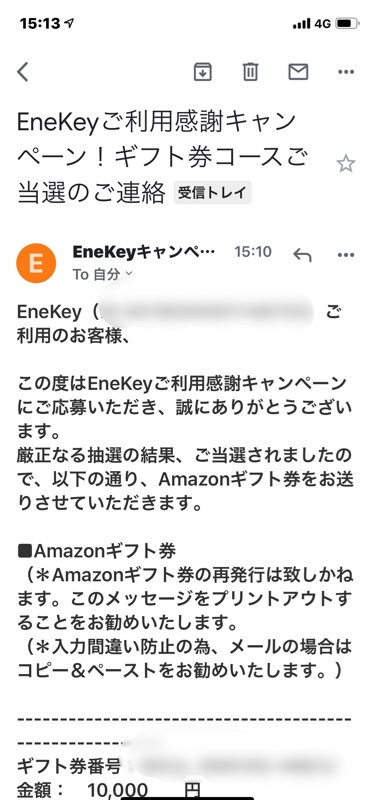
Task: Tap the 受信トレイ inbox label
Action: pyautogui.click(x=212, y=193)
